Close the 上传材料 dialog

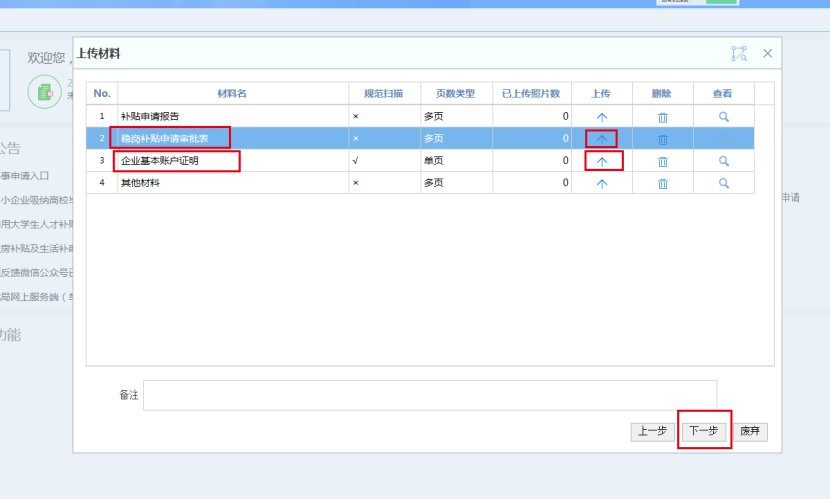pyautogui.click(x=768, y=53)
